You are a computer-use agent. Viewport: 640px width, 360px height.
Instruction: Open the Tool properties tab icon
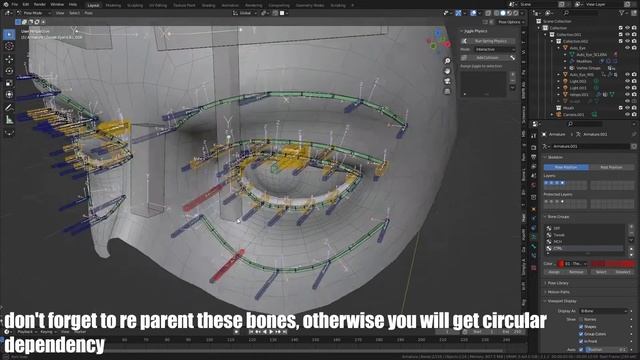click(x=533, y=136)
